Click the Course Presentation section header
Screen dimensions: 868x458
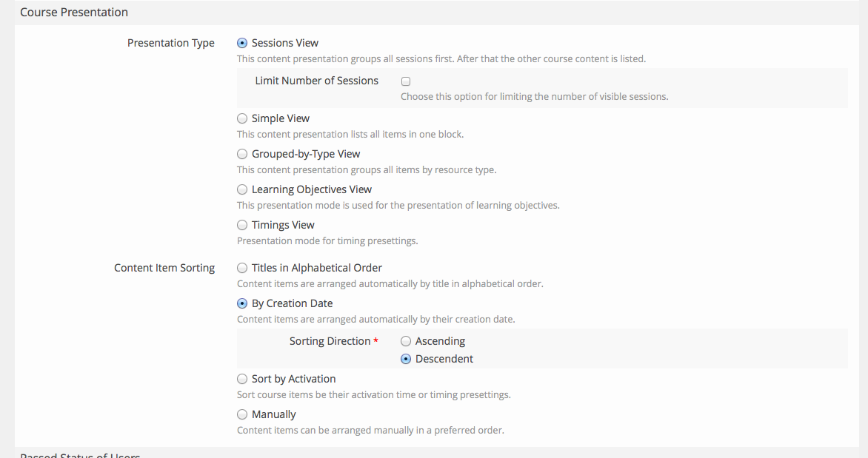click(x=74, y=13)
